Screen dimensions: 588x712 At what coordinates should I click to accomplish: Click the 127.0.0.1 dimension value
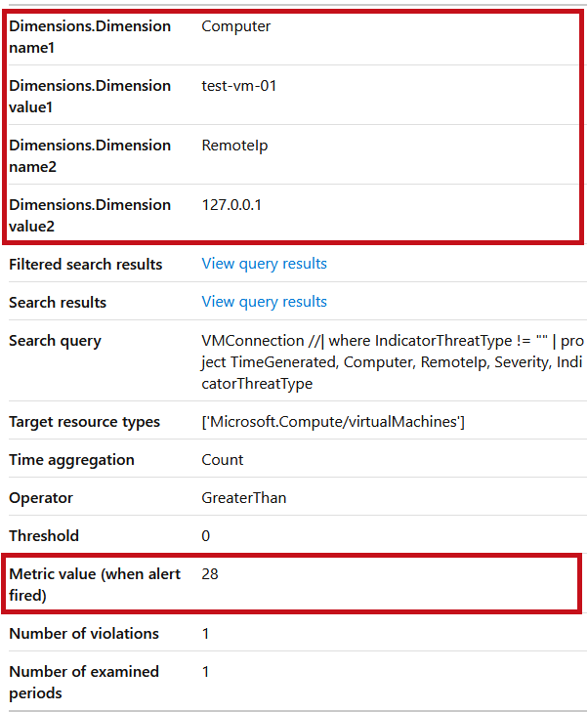click(x=231, y=205)
